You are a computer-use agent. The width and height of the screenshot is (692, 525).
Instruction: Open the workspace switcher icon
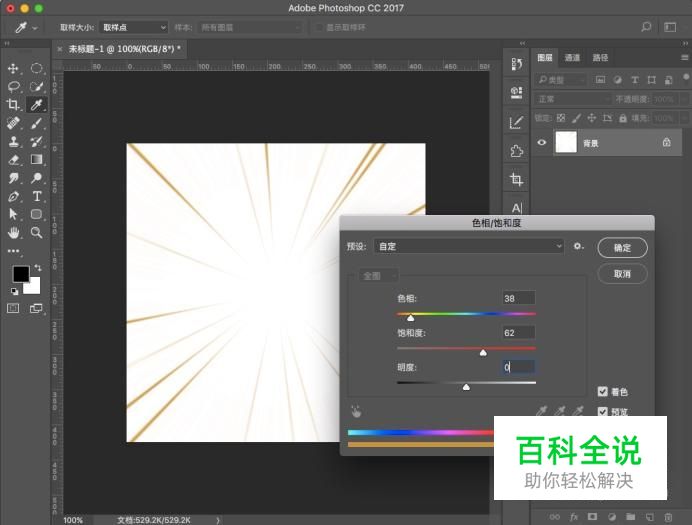[x=670, y=27]
